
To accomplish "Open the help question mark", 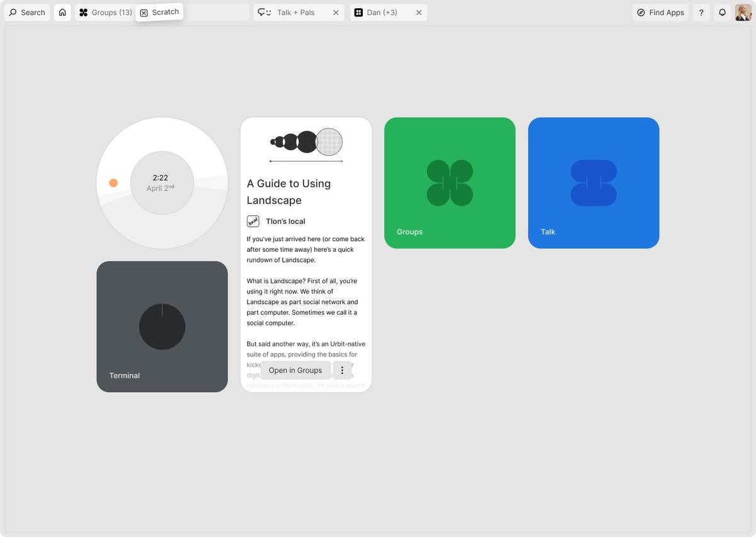I will 701,13.
